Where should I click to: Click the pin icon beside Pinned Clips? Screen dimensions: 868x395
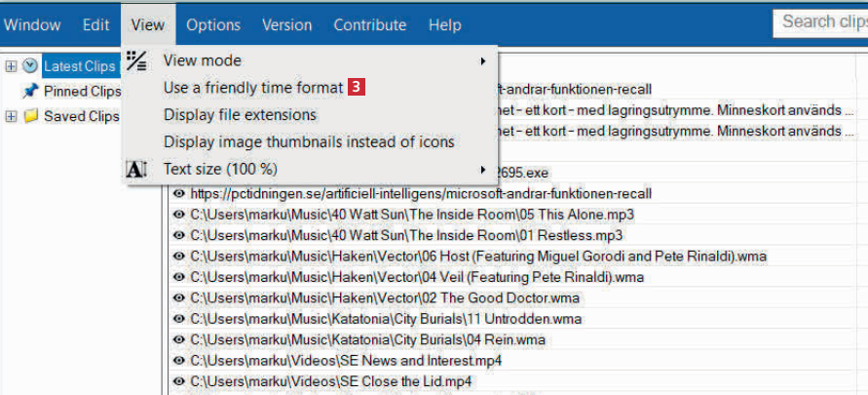click(x=30, y=92)
